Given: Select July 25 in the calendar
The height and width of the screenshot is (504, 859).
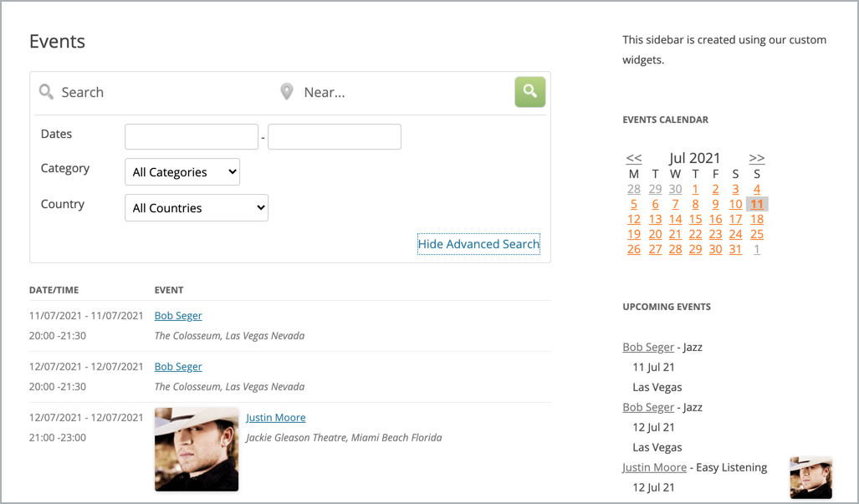Looking at the screenshot, I should coord(757,234).
